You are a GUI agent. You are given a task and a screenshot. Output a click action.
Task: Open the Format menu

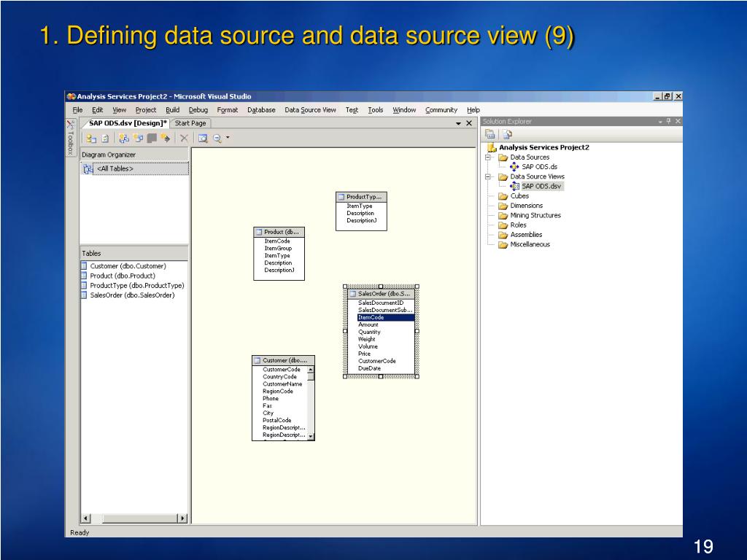(228, 110)
